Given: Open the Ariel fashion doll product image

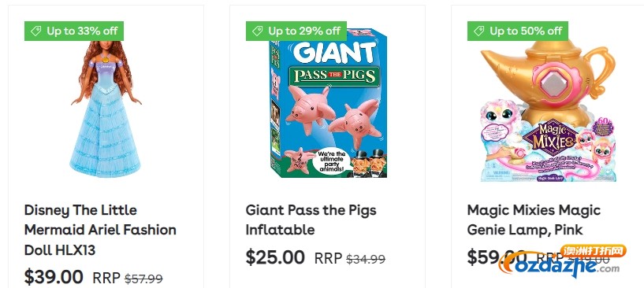Looking at the screenshot, I should [106, 109].
